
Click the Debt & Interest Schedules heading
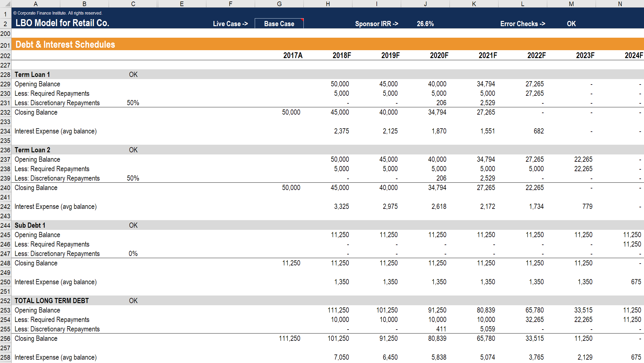(x=65, y=44)
